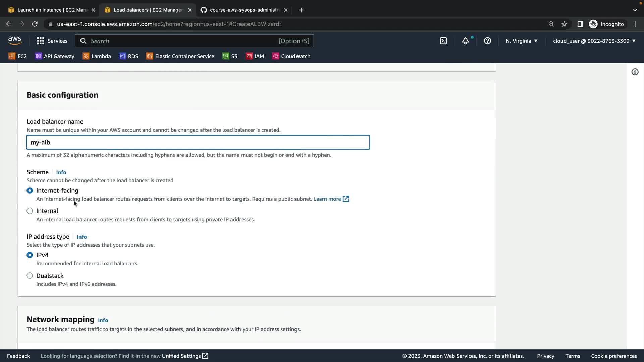Image resolution: width=644 pixels, height=362 pixels.
Task: Open the info panel icon at right
Action: click(635, 72)
